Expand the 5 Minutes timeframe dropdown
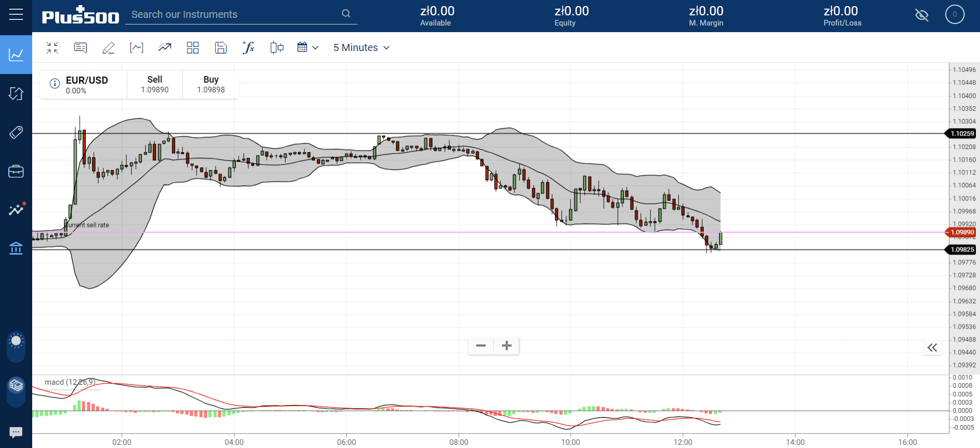Viewport: 980px width, 448px height. tap(362, 47)
